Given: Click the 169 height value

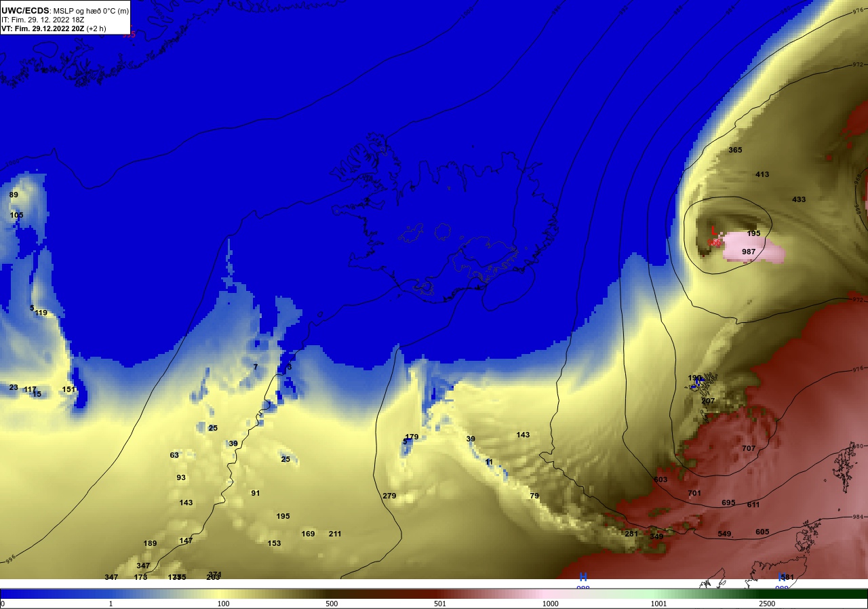Looking at the screenshot, I should 308,534.
